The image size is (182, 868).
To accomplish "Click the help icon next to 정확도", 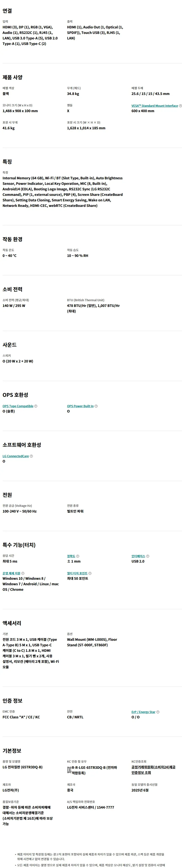I will pos(78,556).
